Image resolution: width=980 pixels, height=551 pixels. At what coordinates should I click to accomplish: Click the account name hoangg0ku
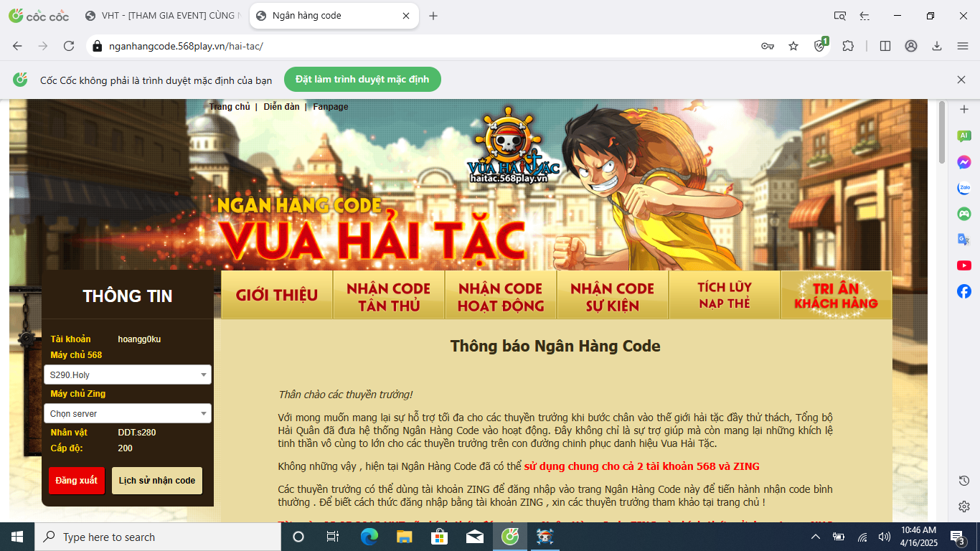139,339
